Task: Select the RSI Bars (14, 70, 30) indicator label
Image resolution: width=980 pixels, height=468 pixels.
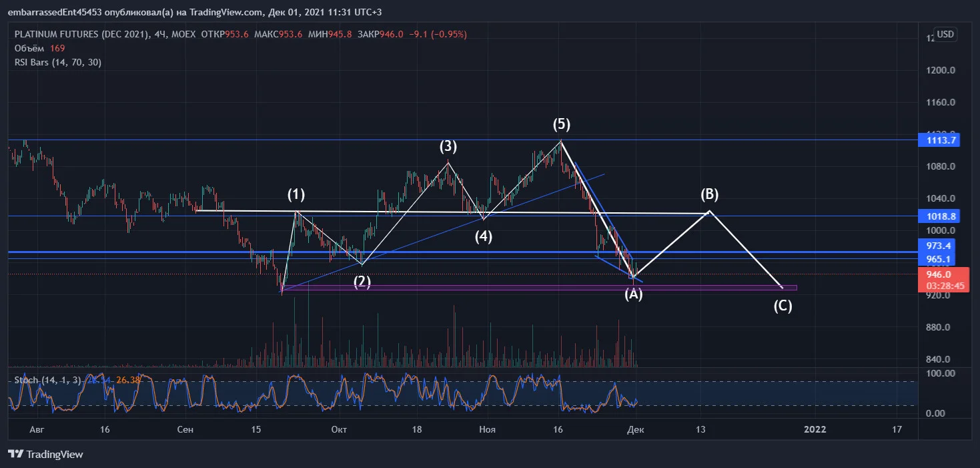Action: (x=58, y=61)
